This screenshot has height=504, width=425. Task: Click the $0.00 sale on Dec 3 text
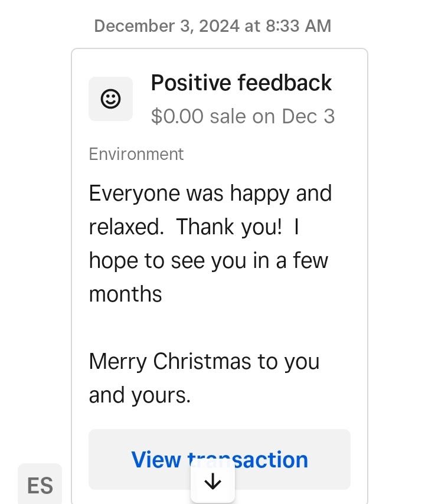[x=243, y=116]
